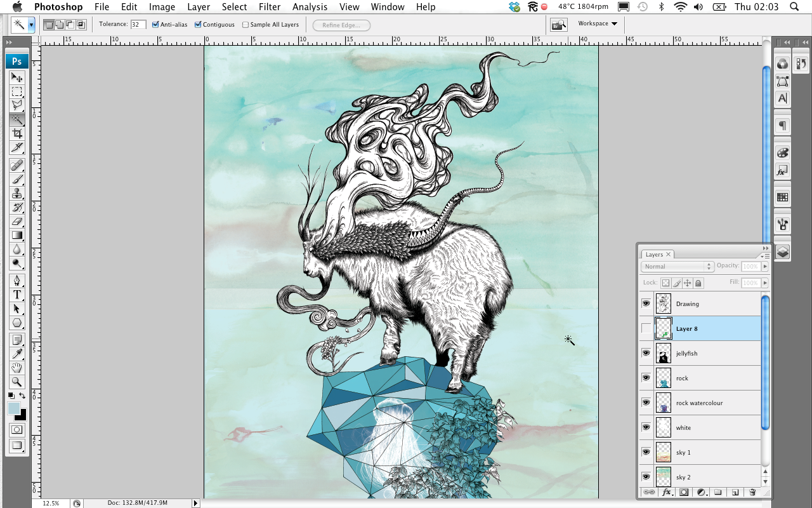The image size is (812, 508).
Task: Select the Eyedropper tool
Action: point(17,354)
